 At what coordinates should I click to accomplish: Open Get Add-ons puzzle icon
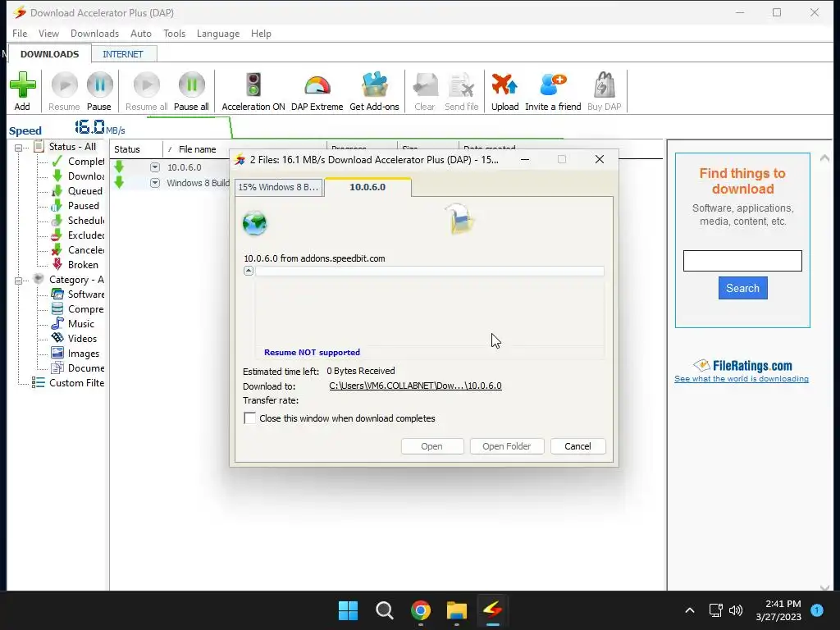[x=374, y=85]
